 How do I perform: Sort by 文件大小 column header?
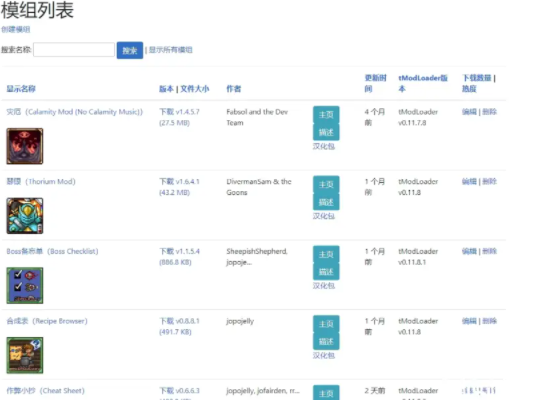[195, 89]
